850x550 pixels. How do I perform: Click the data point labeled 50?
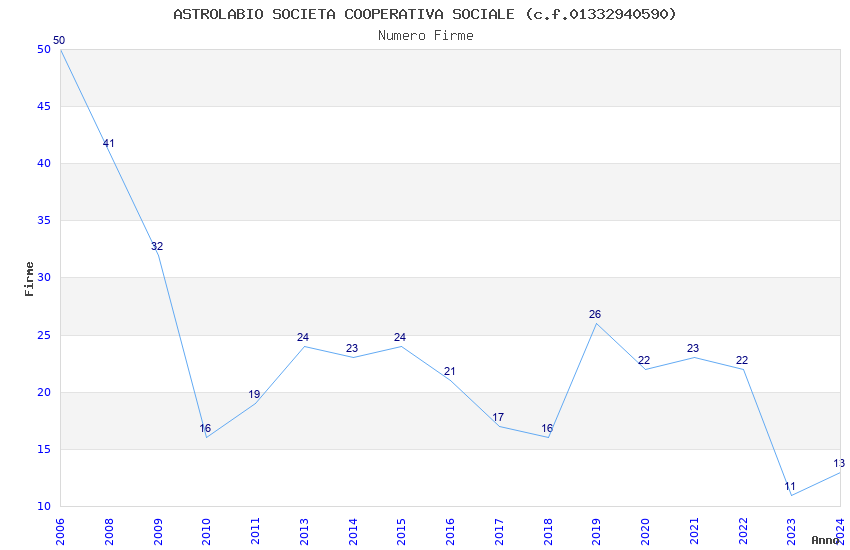pos(59,41)
